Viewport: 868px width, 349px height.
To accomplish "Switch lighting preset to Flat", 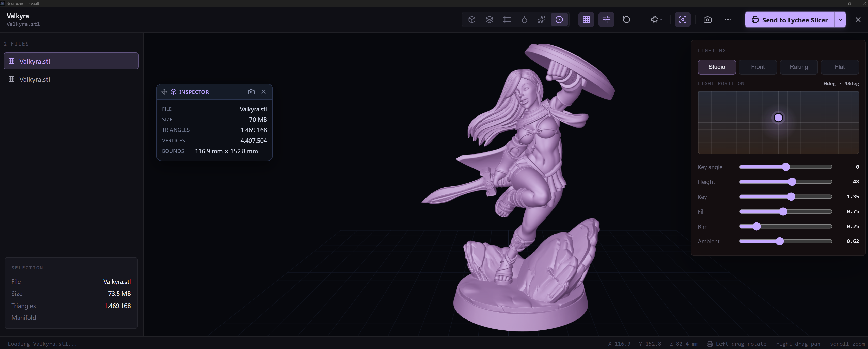I will point(840,67).
